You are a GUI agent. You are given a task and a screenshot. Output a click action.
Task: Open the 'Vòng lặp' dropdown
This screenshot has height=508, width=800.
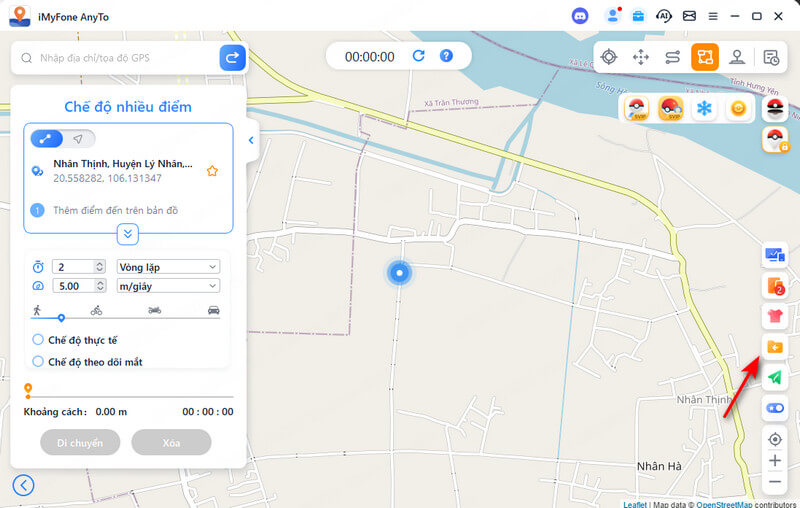click(168, 267)
